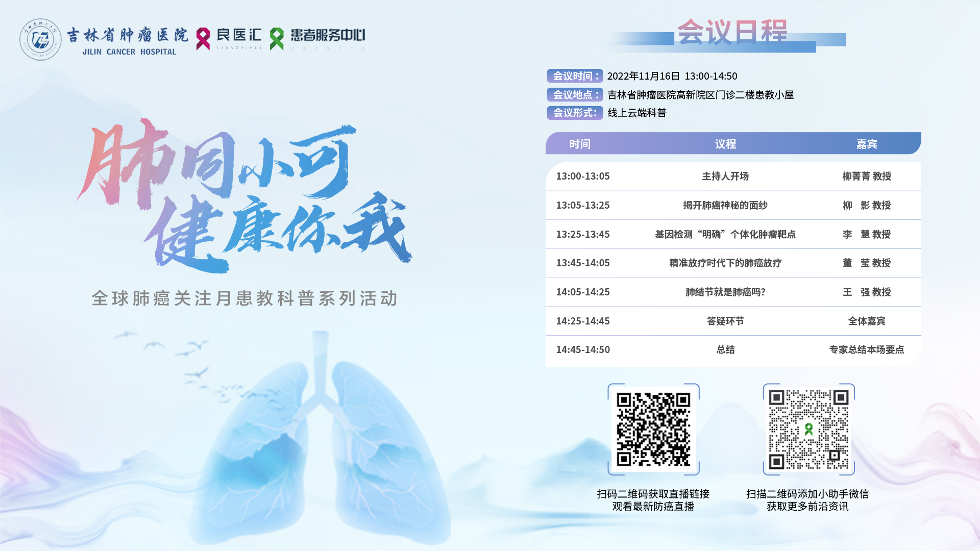Click the 董 莹 教授 guest cell
The height and width of the screenshot is (551, 980).
pos(867,263)
